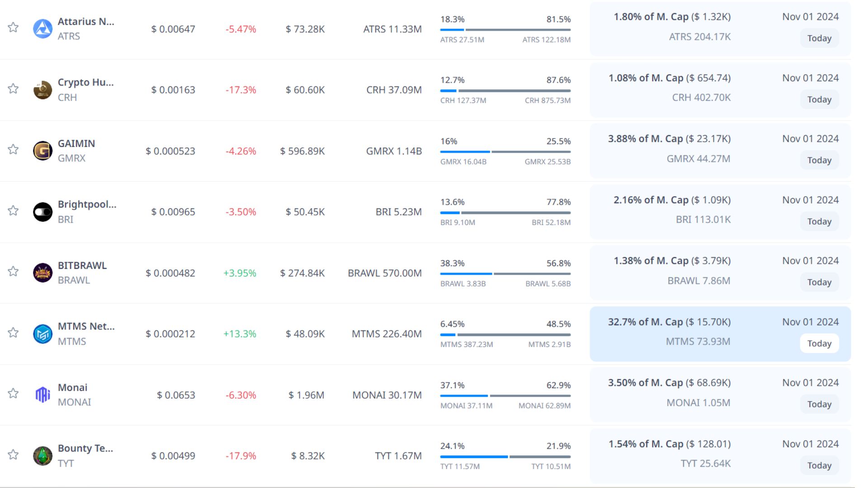Image resolution: width=868 pixels, height=488 pixels.
Task: Click the Monai token logo
Action: click(42, 395)
